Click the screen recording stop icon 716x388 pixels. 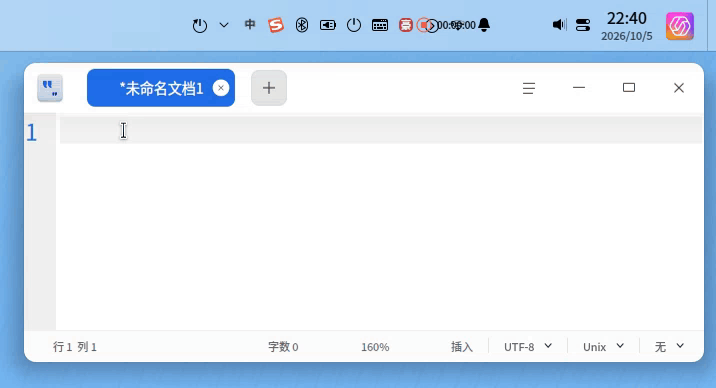[x=424, y=25]
